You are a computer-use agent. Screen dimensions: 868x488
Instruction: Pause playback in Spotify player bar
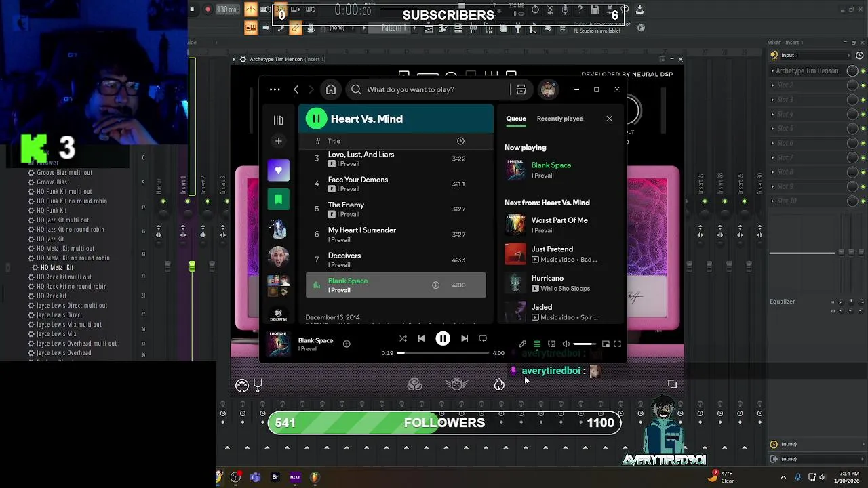coord(443,338)
